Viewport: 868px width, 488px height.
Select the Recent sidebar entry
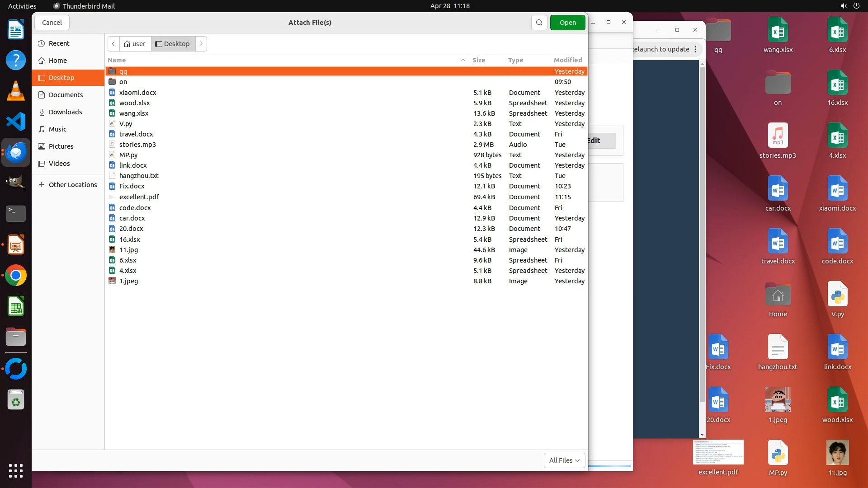point(59,43)
